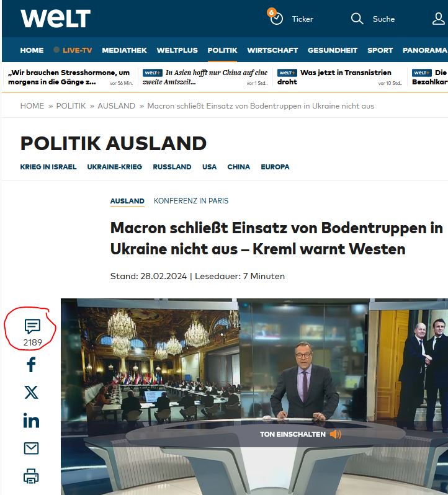Share article on X
Viewport: 448px width, 495px height.
(31, 392)
